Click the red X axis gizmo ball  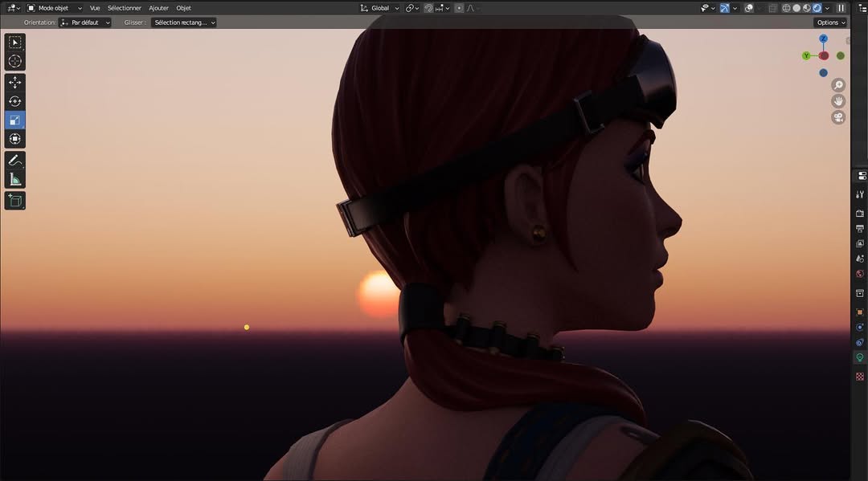coord(824,56)
